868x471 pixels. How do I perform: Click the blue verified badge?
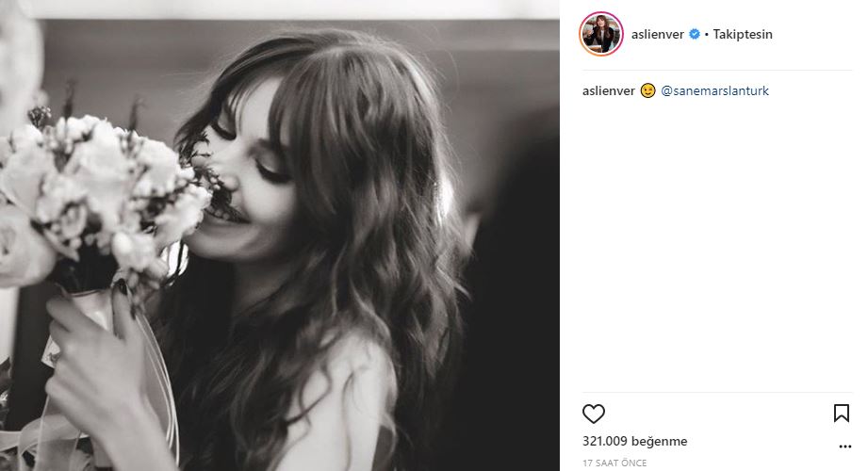pyautogui.click(x=695, y=34)
